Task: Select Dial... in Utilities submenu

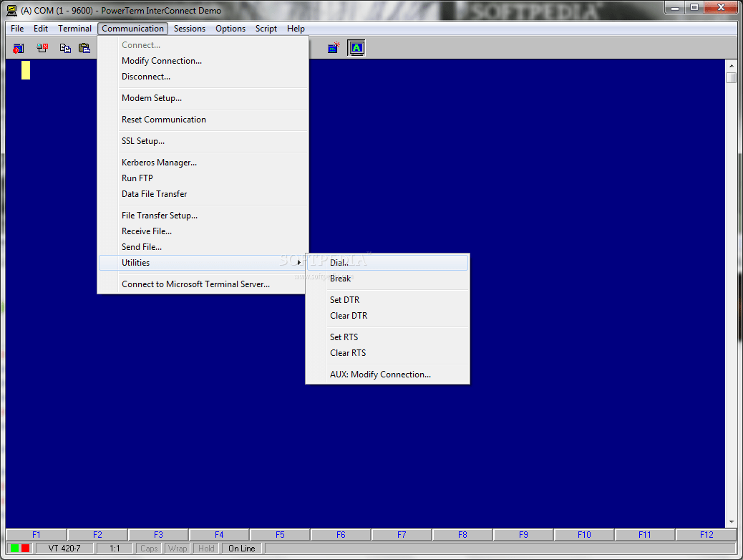Action: tap(388, 263)
